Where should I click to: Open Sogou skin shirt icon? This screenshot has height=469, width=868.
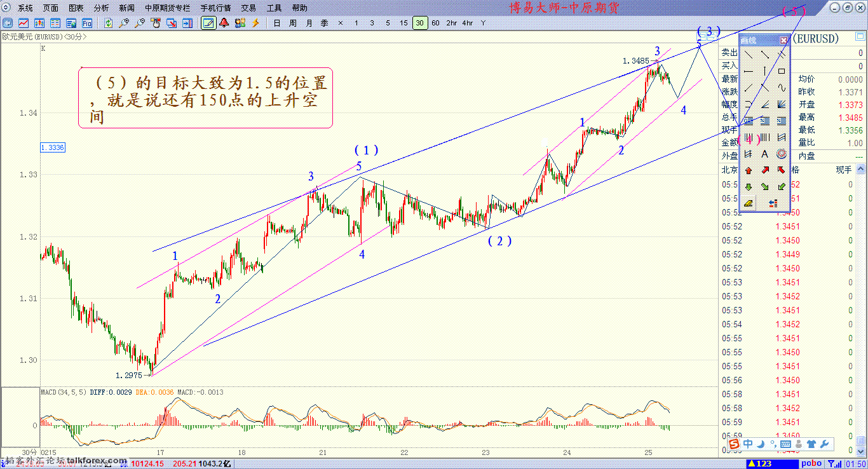[811, 444]
